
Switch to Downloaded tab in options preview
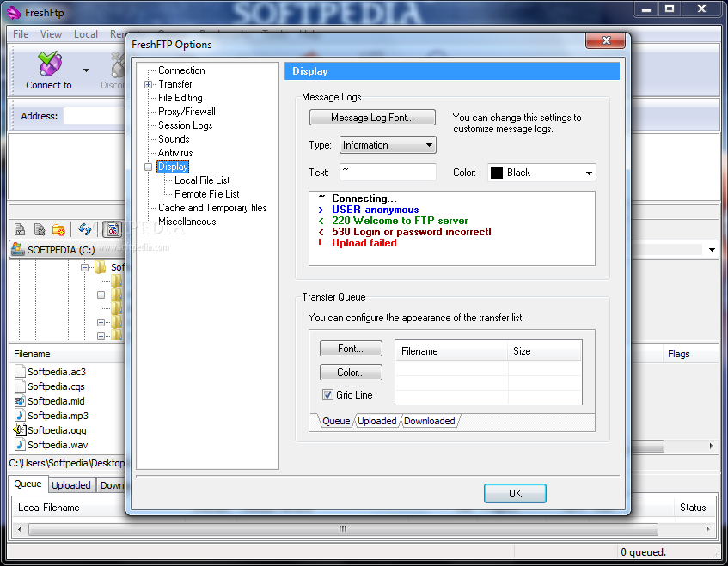[430, 421]
